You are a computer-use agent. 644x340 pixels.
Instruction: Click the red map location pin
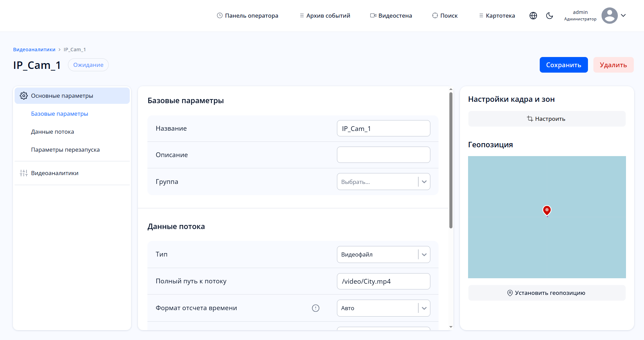coord(547,210)
